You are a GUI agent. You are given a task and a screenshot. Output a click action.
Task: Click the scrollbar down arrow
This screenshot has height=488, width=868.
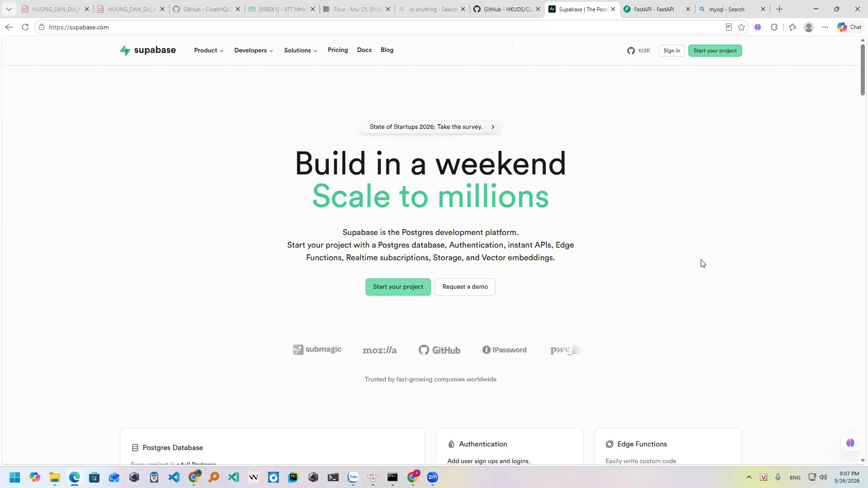point(863,460)
